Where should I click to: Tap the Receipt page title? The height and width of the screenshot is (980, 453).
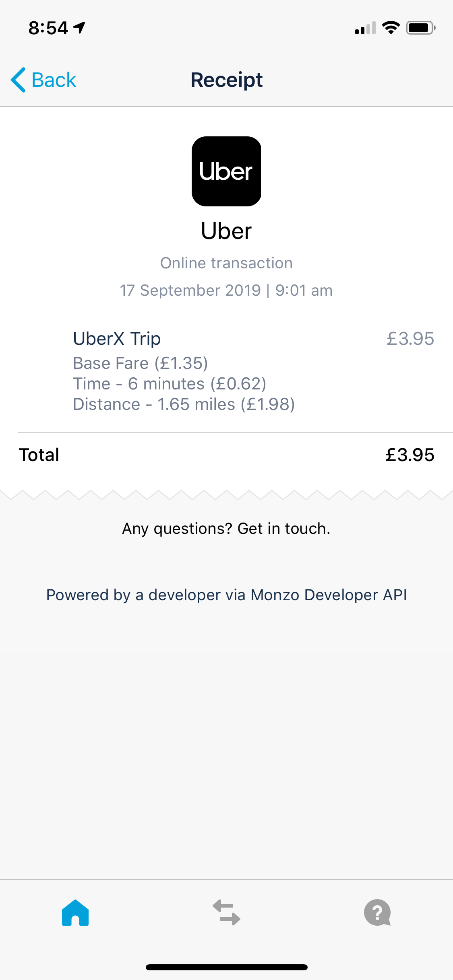(x=226, y=80)
